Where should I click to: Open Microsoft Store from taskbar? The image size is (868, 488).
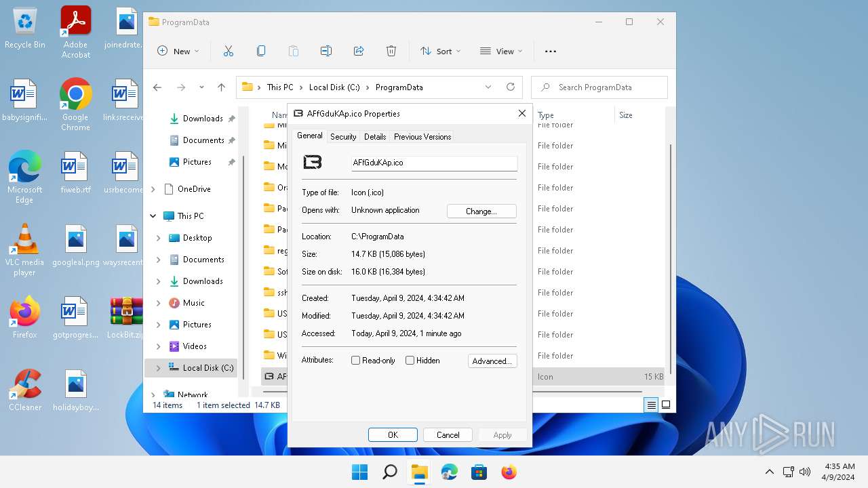(479, 472)
